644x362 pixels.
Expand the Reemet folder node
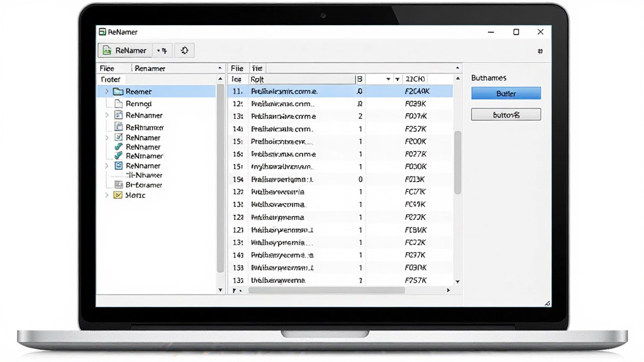[x=107, y=92]
